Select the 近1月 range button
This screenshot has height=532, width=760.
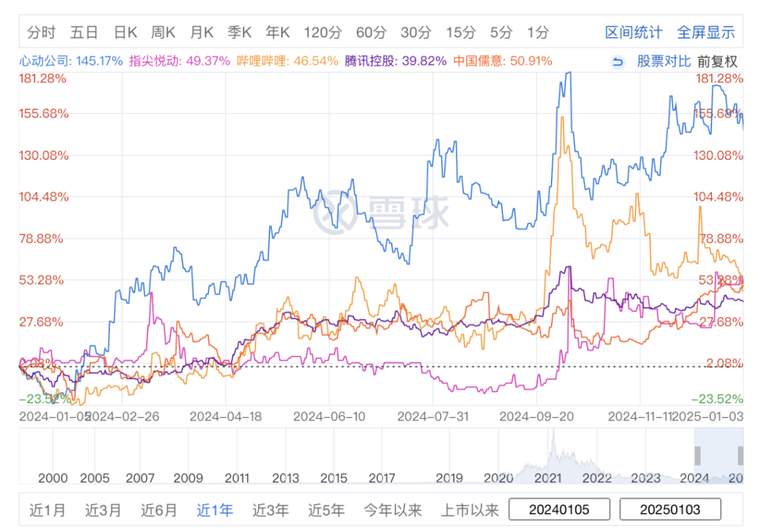coord(47,510)
